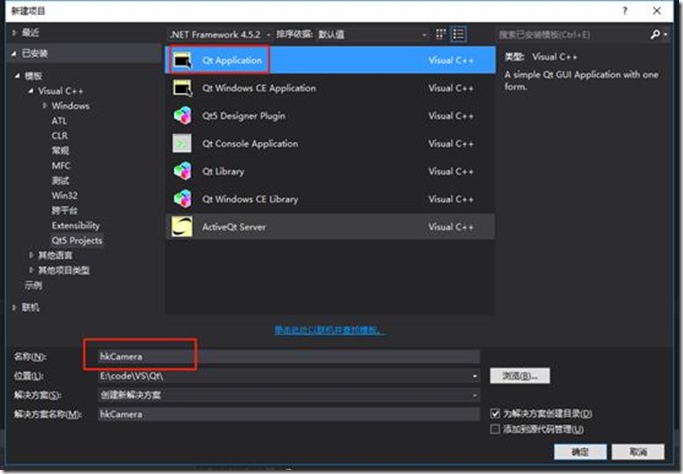Select Win32 in the template tree
The image size is (683, 474).
pyautogui.click(x=64, y=196)
